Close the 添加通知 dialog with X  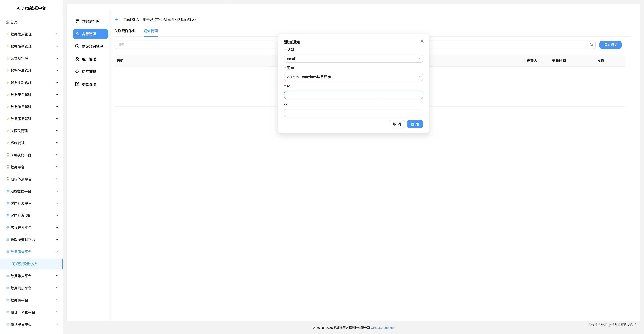(422, 41)
